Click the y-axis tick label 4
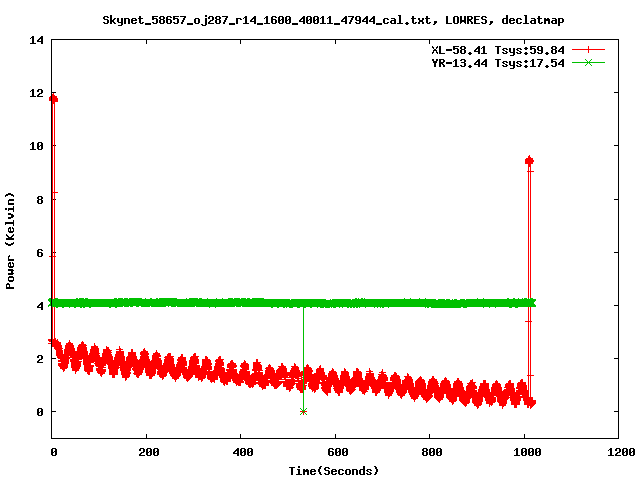The image size is (640, 480). click(x=40, y=306)
